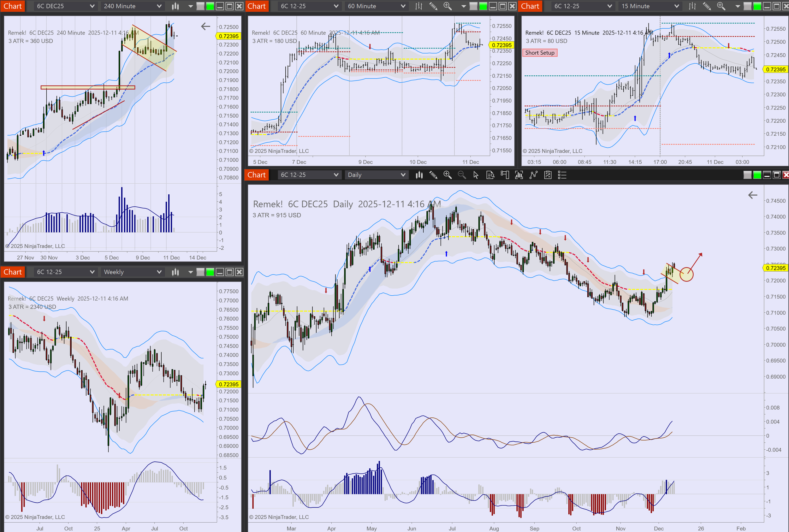Click the Chart tab of 240 Minute window
Image resolution: width=789 pixels, height=532 pixels.
[x=13, y=6]
